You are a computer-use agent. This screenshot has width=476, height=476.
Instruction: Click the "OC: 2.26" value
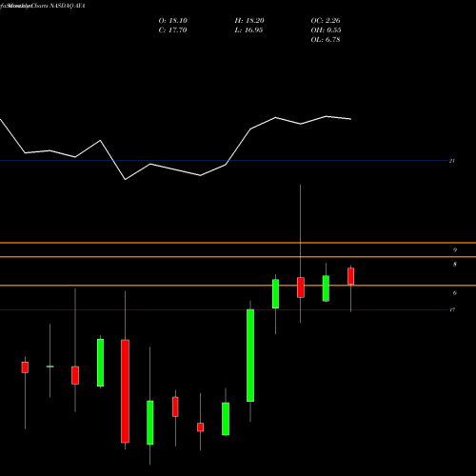point(326,21)
